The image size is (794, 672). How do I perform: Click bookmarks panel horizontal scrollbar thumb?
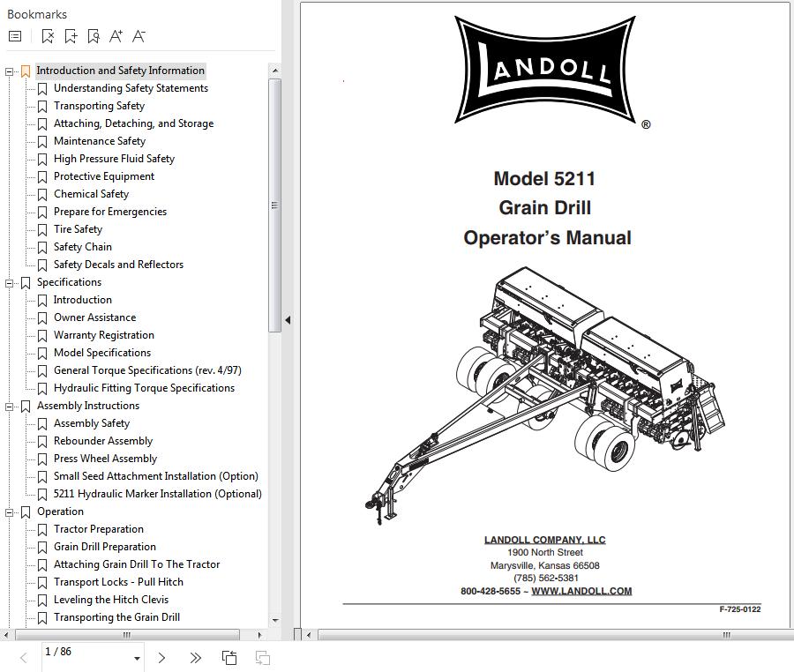tap(127, 635)
